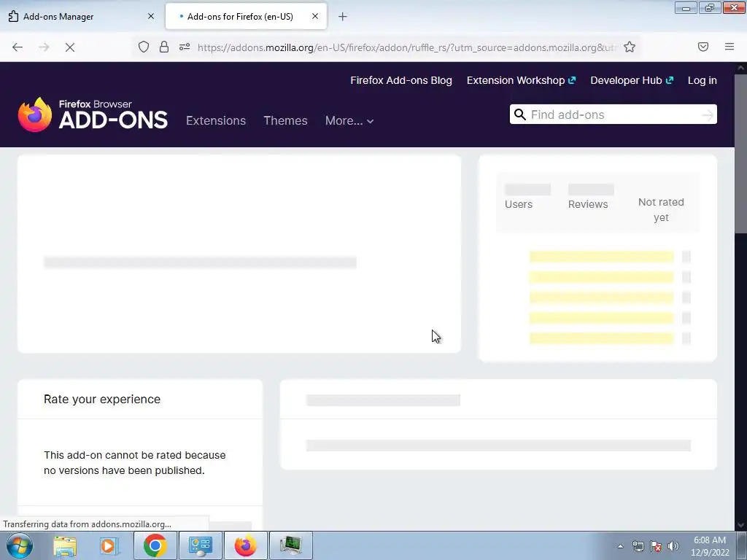
Task: Open Windows Explorer from taskbar
Action: pyautogui.click(x=65, y=545)
